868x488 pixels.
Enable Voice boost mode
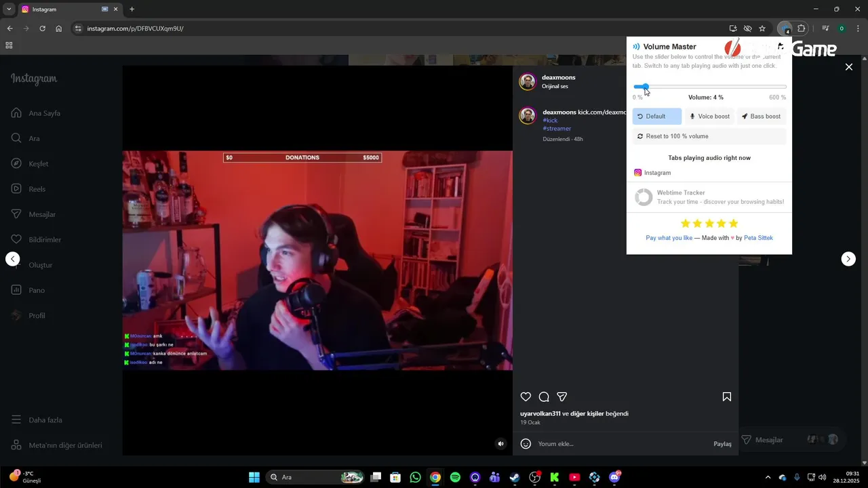709,117
